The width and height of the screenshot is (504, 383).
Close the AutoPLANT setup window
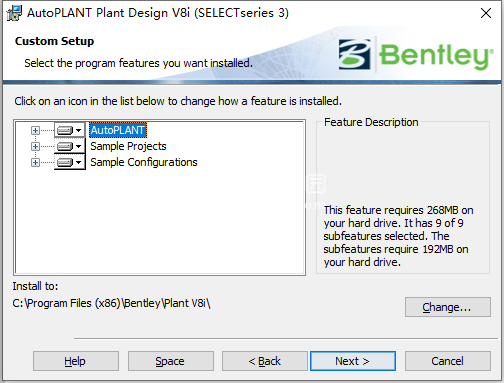[486, 13]
